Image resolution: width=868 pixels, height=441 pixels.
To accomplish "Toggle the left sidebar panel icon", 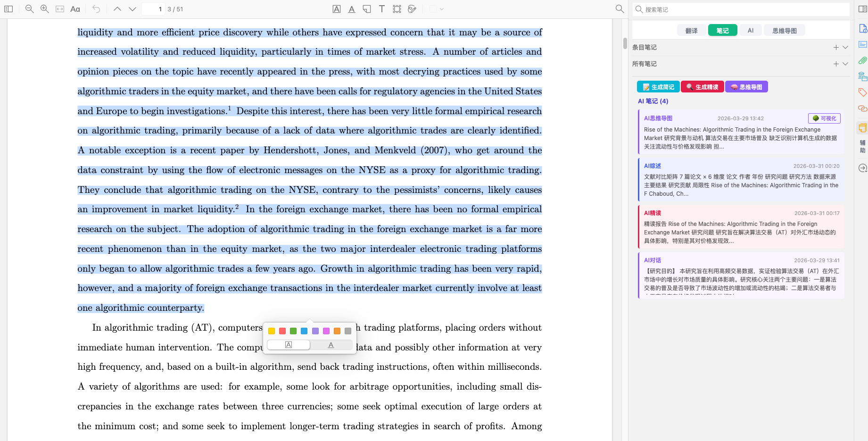I will point(8,9).
